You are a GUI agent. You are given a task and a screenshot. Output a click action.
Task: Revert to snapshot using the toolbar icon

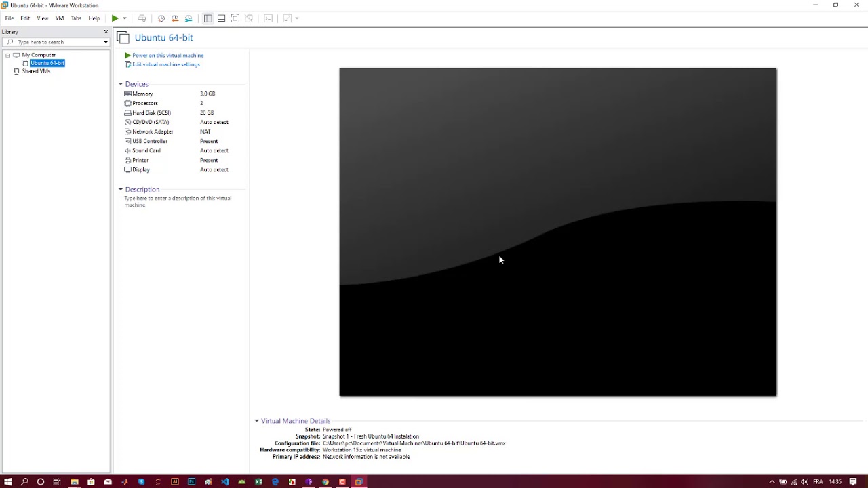tap(175, 18)
